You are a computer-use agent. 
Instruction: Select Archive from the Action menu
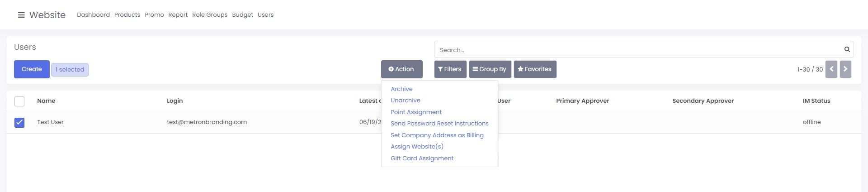401,89
